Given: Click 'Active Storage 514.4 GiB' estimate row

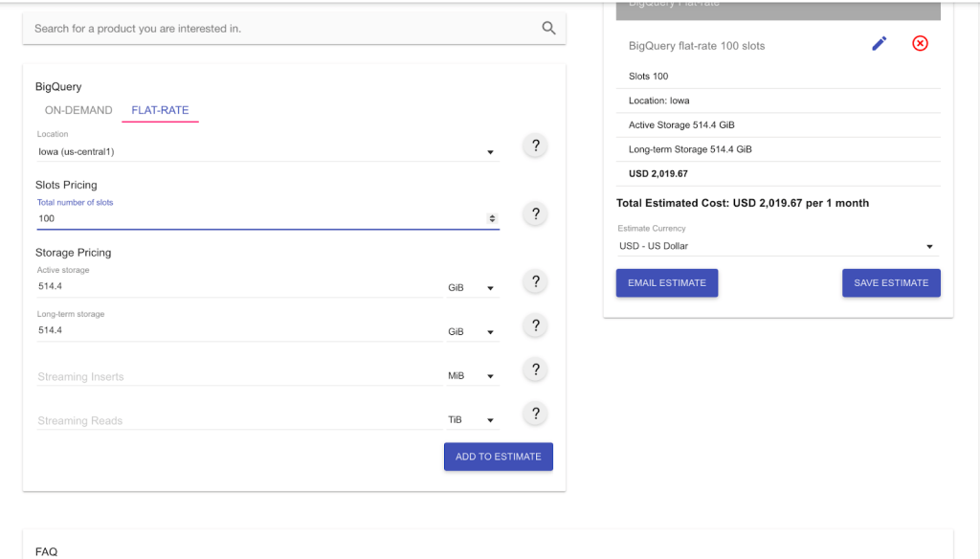Looking at the screenshot, I should [x=778, y=125].
